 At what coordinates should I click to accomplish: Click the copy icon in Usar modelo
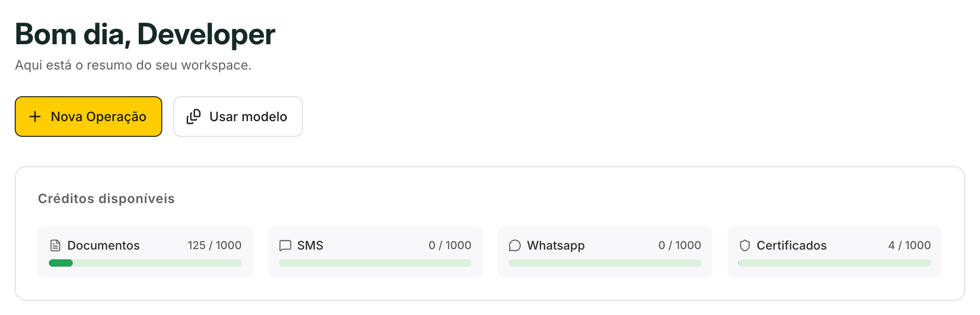pyautogui.click(x=194, y=117)
